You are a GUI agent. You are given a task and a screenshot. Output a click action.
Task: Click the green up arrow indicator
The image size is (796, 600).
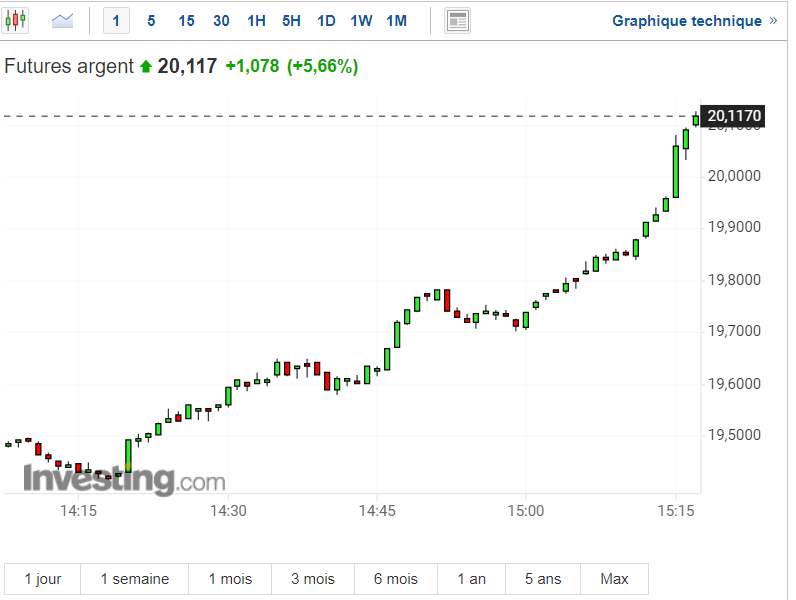tap(146, 66)
